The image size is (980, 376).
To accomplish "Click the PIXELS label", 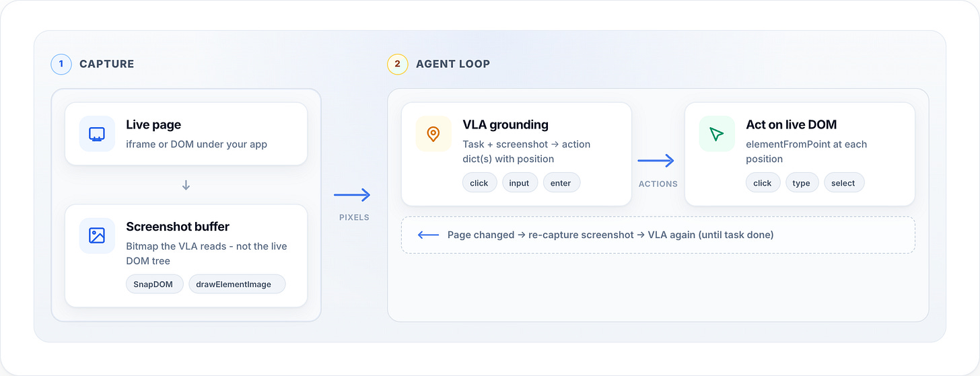I will point(354,217).
